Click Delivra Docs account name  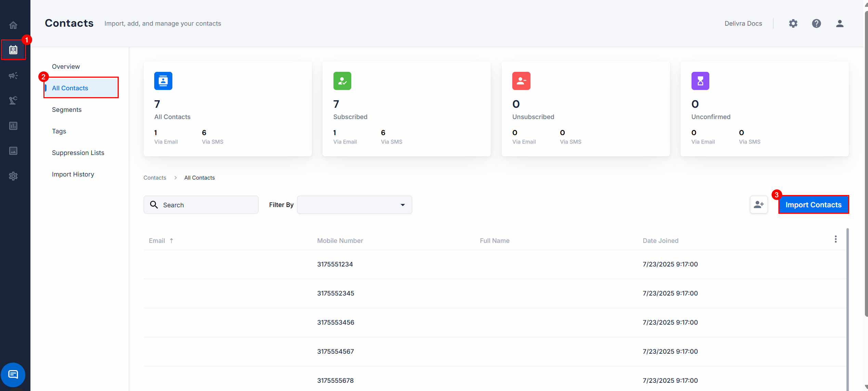(x=743, y=23)
